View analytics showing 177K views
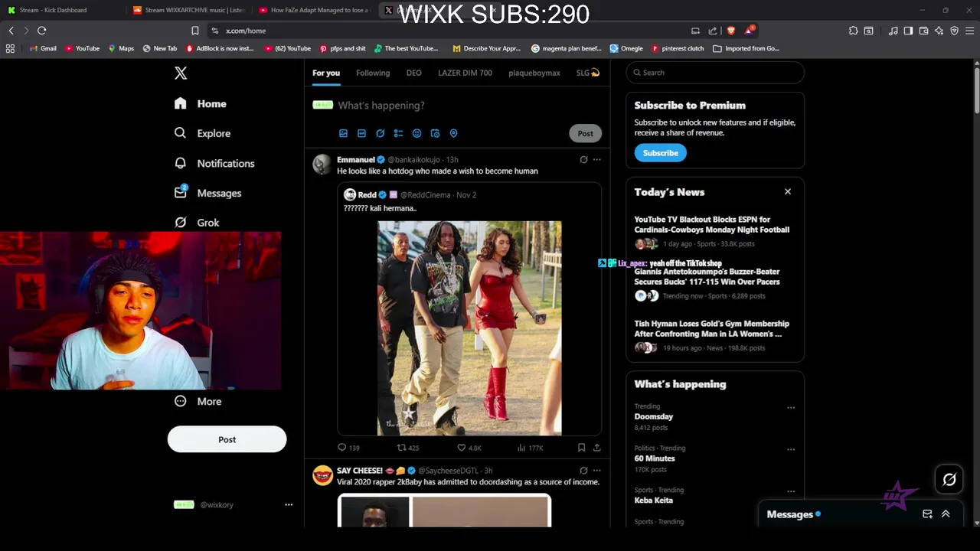The image size is (980, 551). 530,448
